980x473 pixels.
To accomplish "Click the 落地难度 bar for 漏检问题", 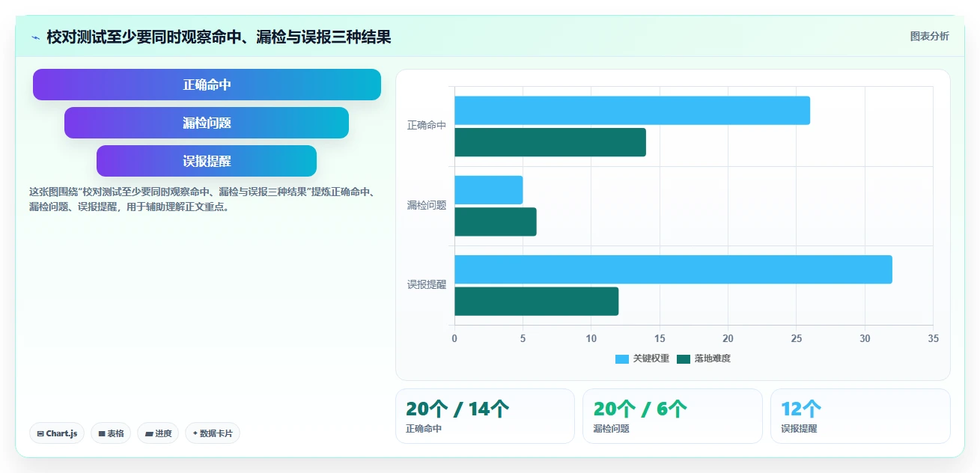I will coord(496,222).
